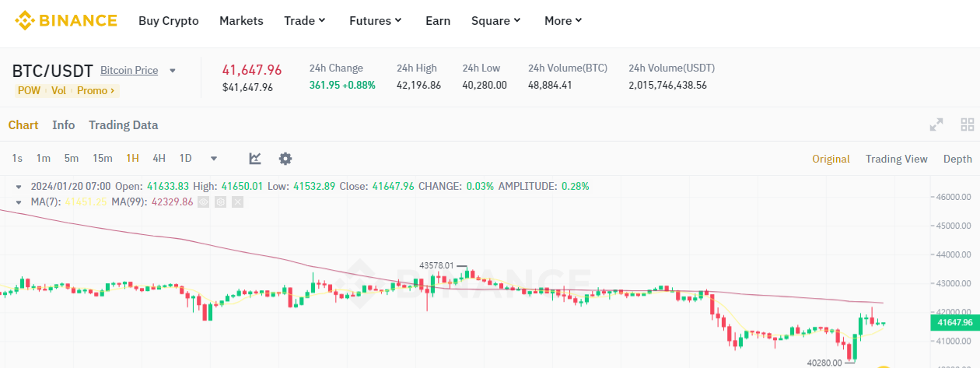Expand the More menu
Viewport: 980px width, 368px height.
tap(563, 21)
